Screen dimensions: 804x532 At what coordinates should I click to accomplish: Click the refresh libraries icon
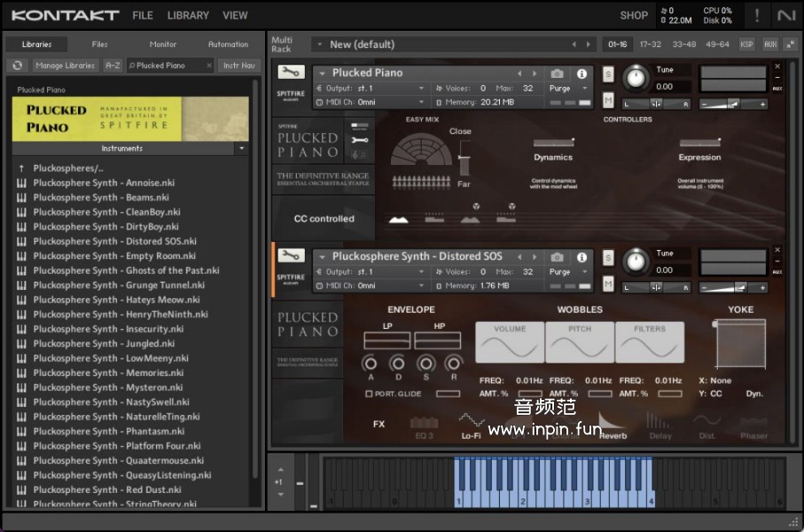pyautogui.click(x=17, y=65)
